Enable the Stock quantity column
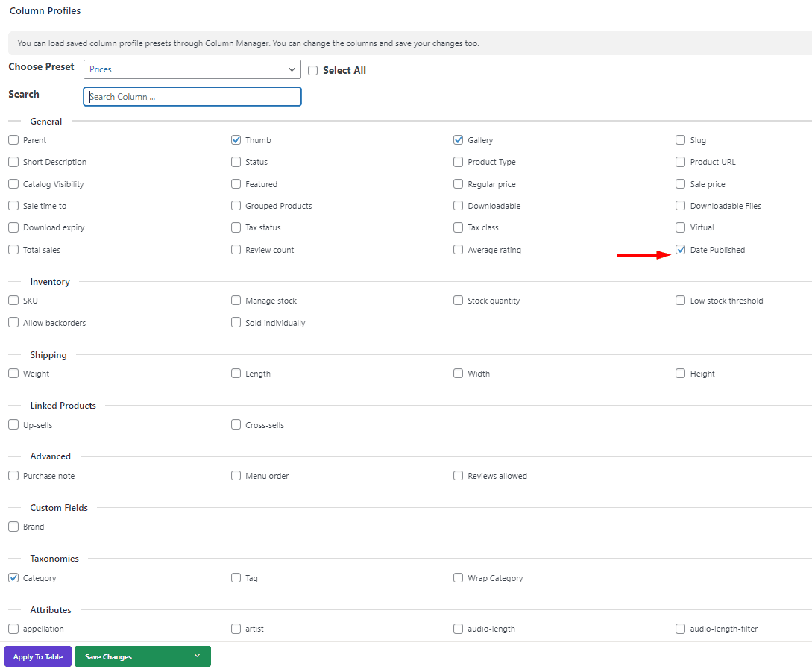The width and height of the screenshot is (812, 669). point(458,300)
